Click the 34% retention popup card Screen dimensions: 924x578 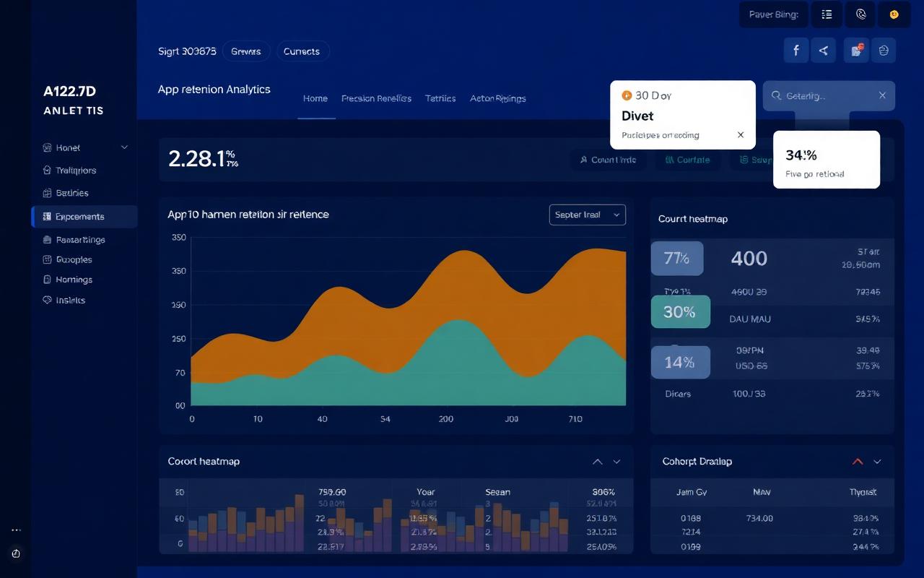coord(827,160)
